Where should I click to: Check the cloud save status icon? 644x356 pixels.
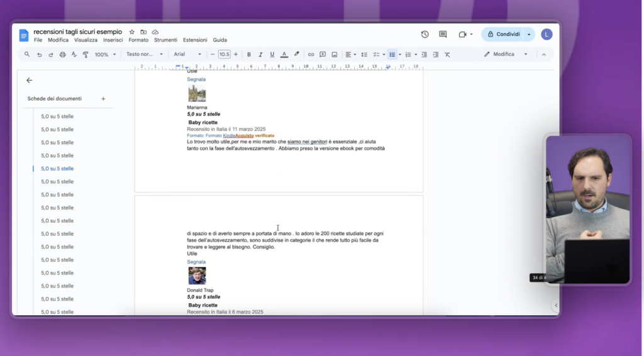[155, 32]
